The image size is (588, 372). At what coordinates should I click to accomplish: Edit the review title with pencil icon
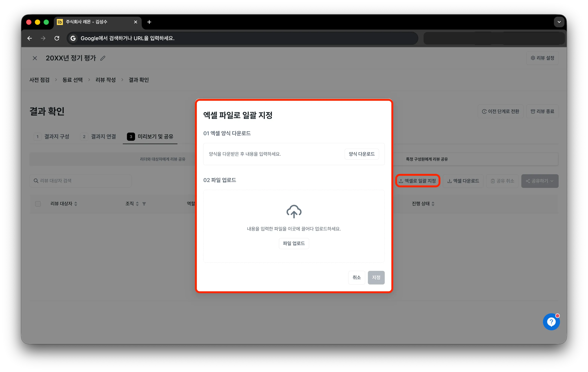tap(103, 58)
